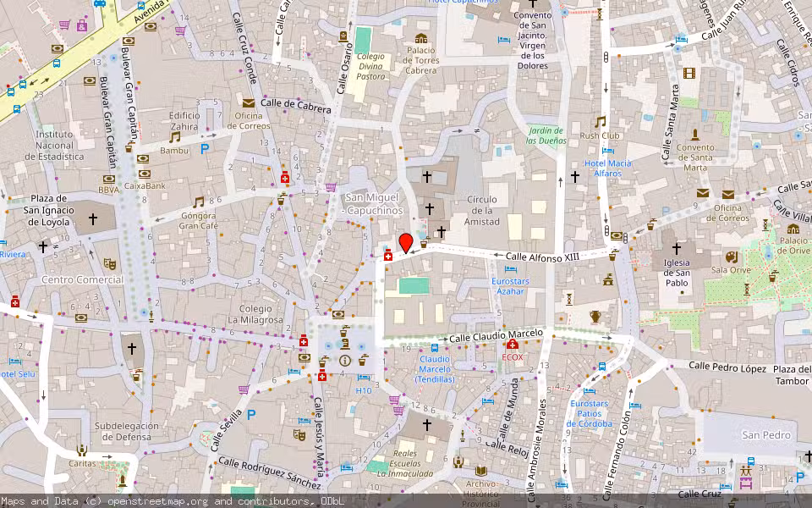
Task: Select the bank icon above BBVA
Action: point(109,179)
